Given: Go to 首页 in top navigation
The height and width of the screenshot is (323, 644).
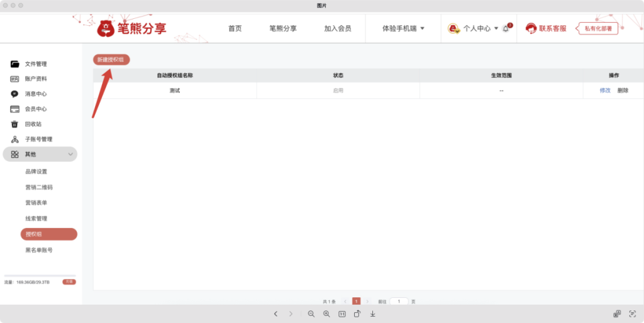Looking at the screenshot, I should (x=235, y=28).
